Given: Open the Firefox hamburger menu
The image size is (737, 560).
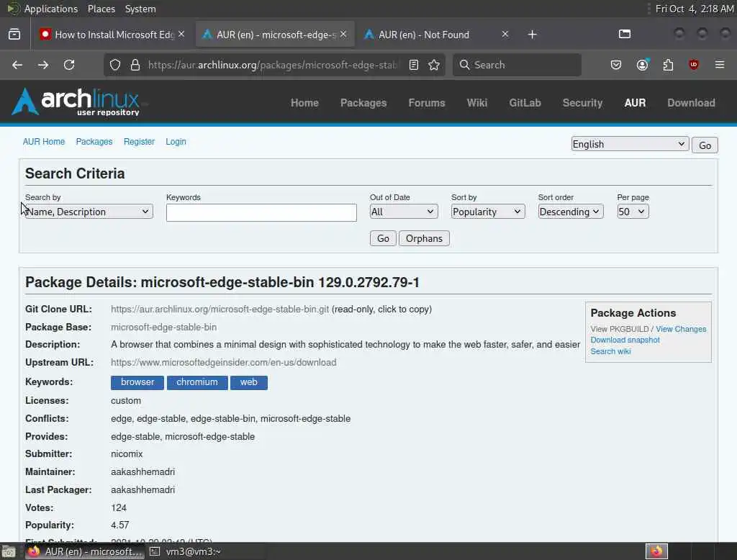Looking at the screenshot, I should point(720,64).
